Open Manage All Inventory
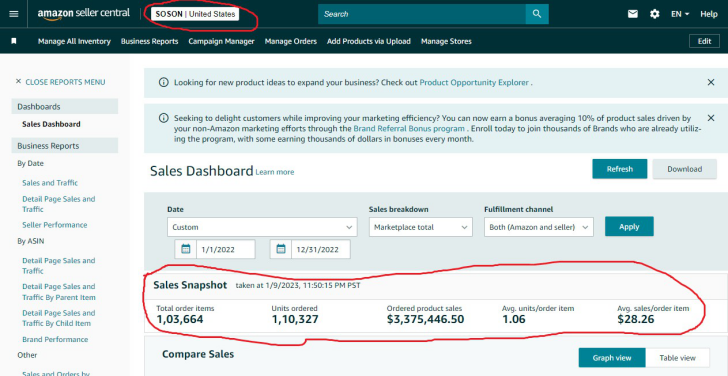The width and height of the screenshot is (728, 376). [74, 41]
